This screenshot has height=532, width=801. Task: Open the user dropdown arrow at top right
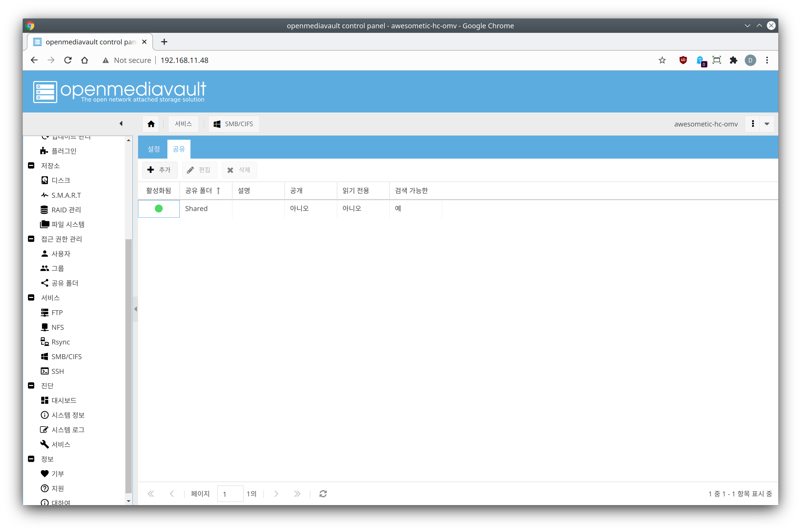coord(767,124)
